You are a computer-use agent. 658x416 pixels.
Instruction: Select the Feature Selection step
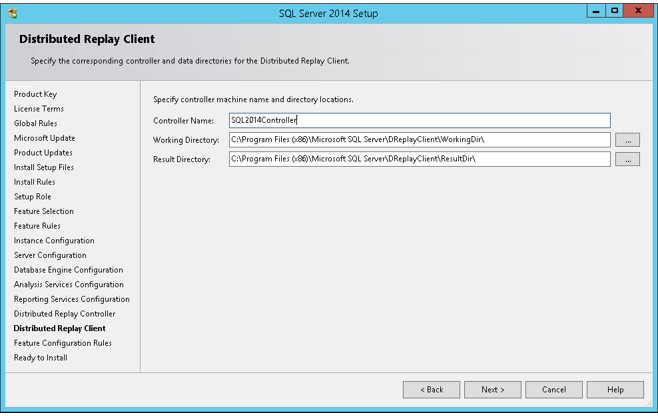click(44, 211)
